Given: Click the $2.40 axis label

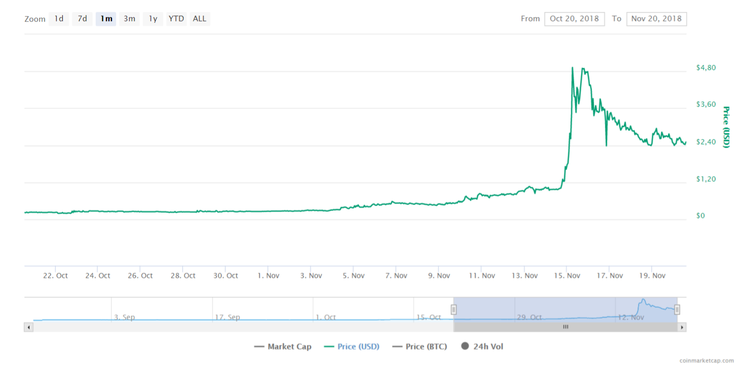Looking at the screenshot, I should [x=706, y=142].
